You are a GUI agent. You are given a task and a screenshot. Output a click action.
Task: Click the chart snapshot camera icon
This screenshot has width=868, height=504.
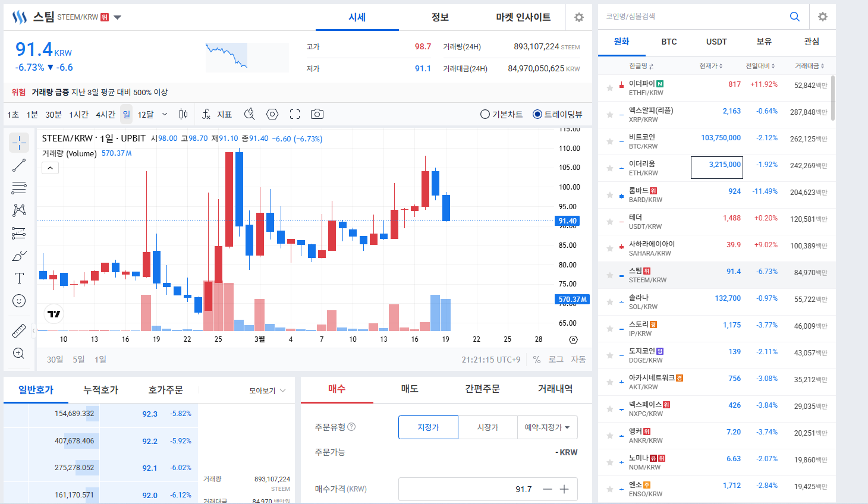[317, 114]
